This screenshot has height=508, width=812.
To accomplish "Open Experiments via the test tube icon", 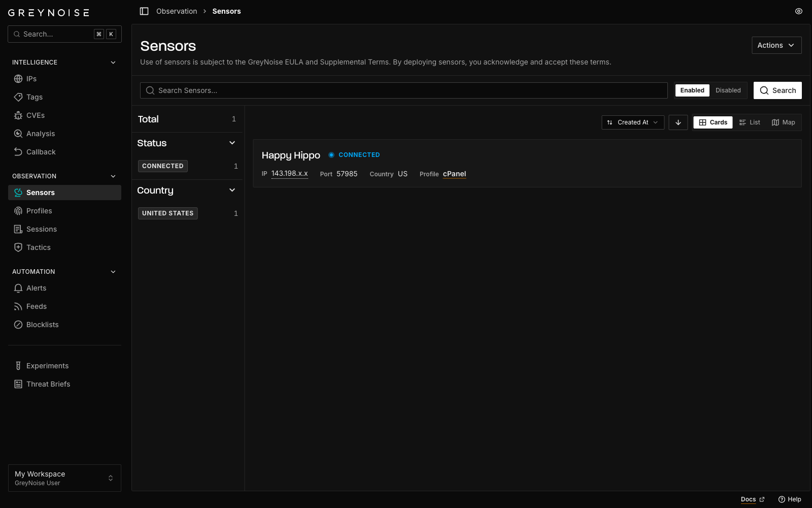I will coord(18,366).
